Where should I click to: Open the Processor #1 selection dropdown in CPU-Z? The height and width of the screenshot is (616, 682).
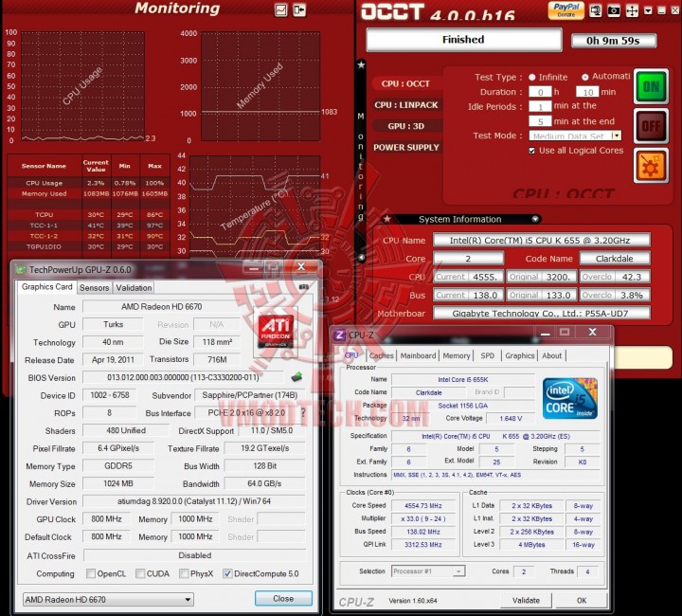tap(428, 571)
